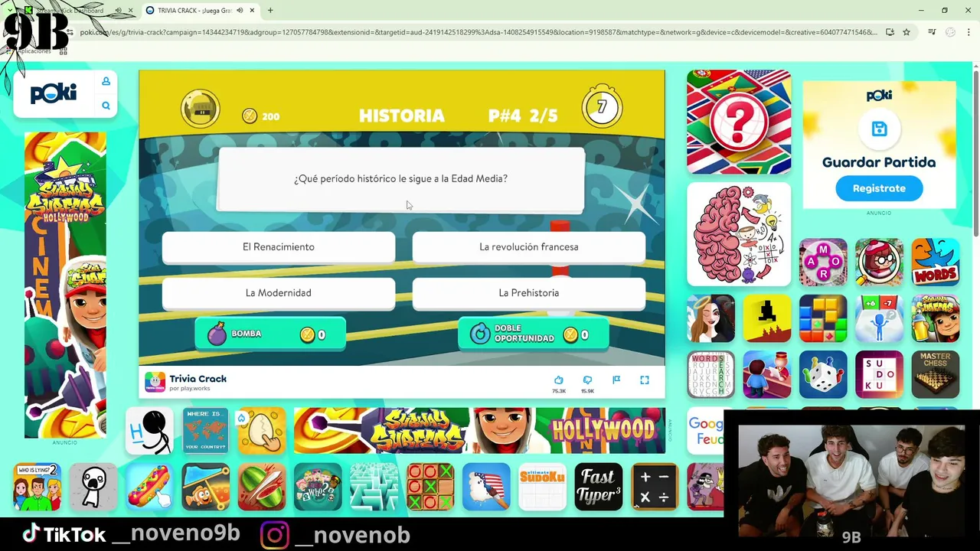Viewport: 980px width, 551px height.
Task: Open the WORDS bird game icon
Action: click(936, 262)
